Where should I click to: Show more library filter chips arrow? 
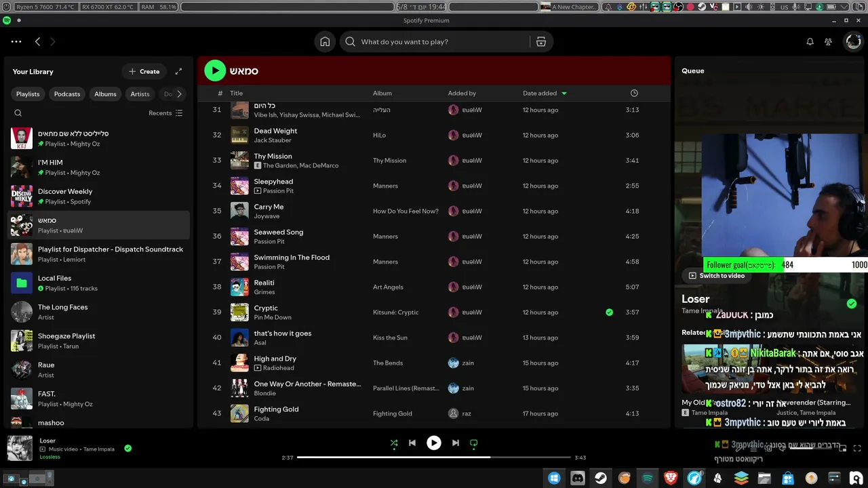pyautogui.click(x=179, y=94)
